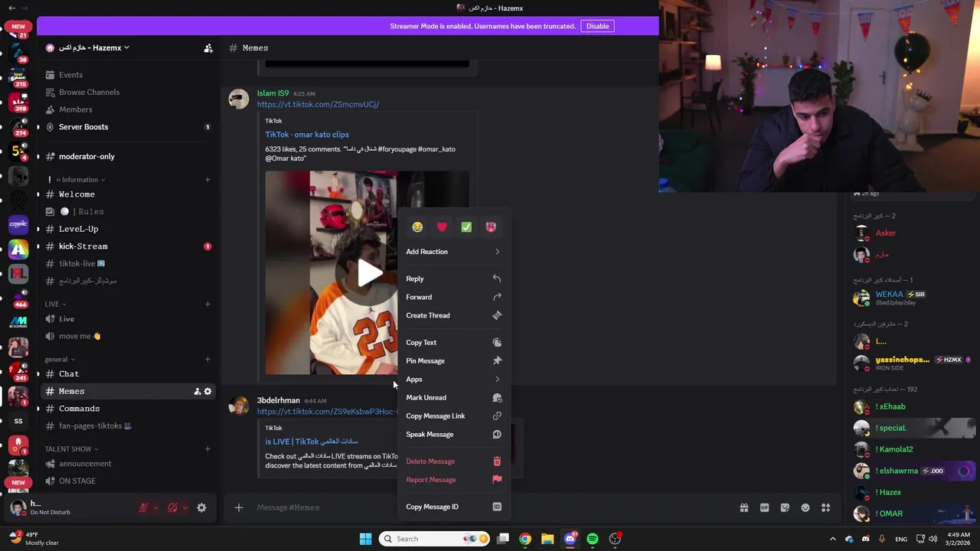This screenshot has height=551, width=980.
Task: Open TikTok - omar kato clips title link
Action: 307,135
